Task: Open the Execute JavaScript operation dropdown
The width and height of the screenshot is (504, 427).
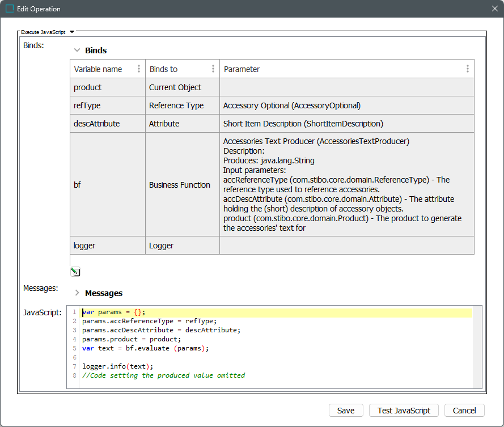Action: pos(72,32)
